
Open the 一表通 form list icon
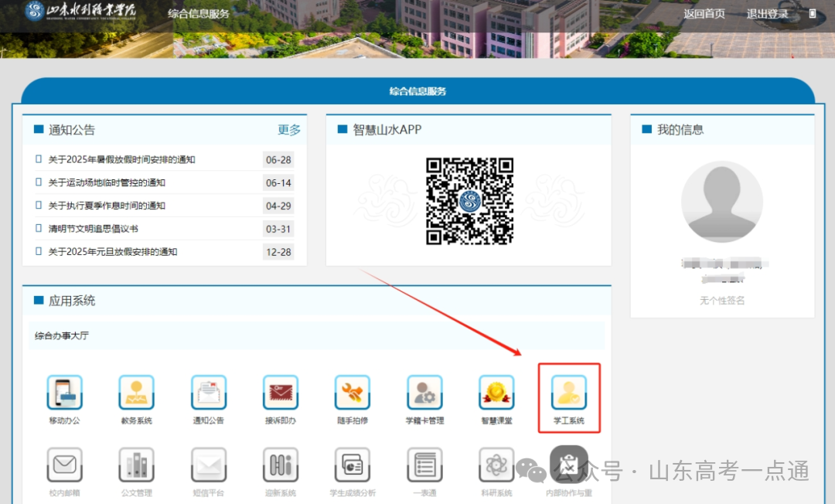(x=424, y=465)
